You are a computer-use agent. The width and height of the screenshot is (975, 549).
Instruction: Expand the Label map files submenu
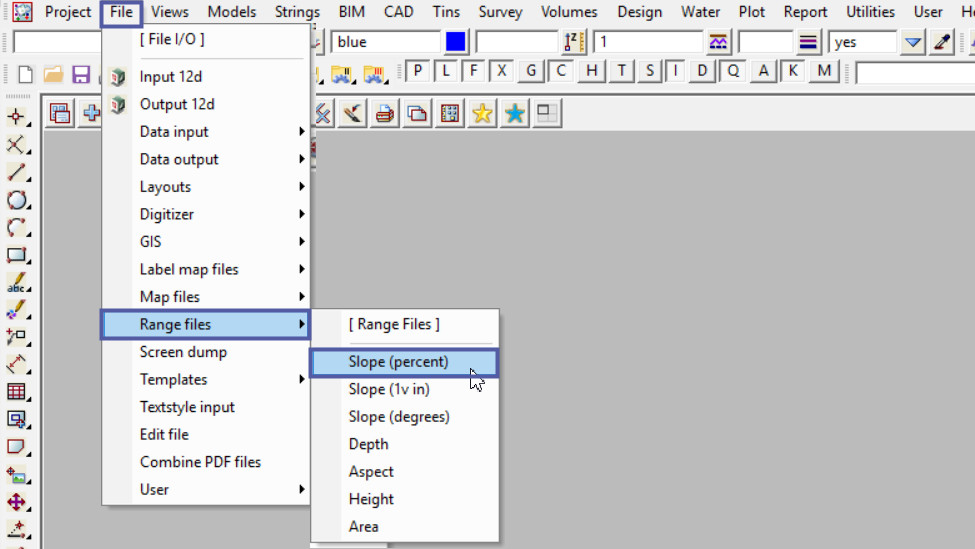pos(206,269)
